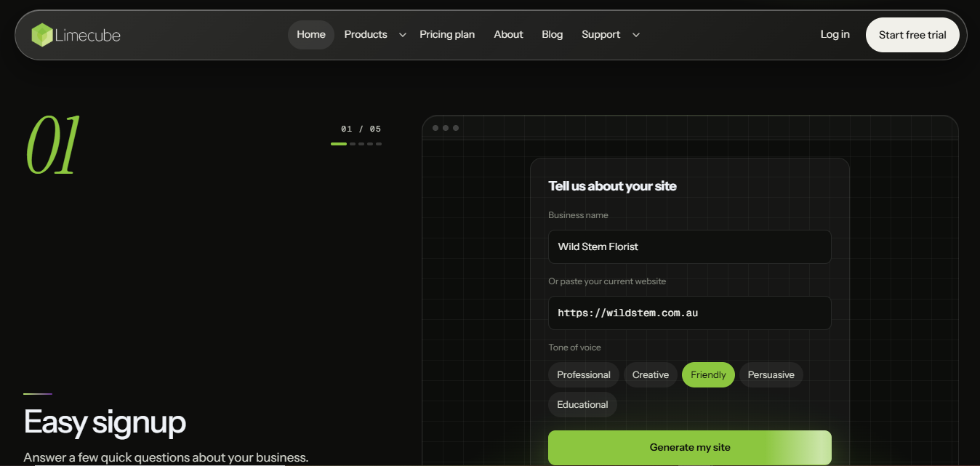
Task: Jump to the last step indicator dot
Action: tap(379, 144)
